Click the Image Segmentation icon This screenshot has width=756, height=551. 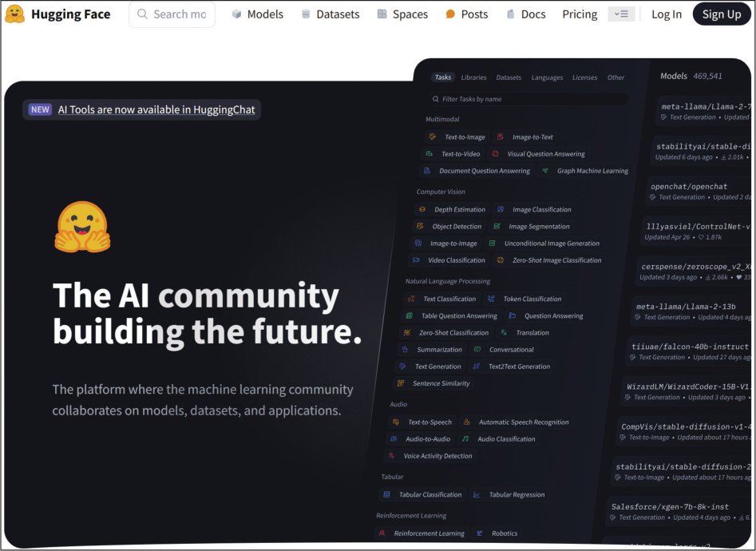coord(497,226)
